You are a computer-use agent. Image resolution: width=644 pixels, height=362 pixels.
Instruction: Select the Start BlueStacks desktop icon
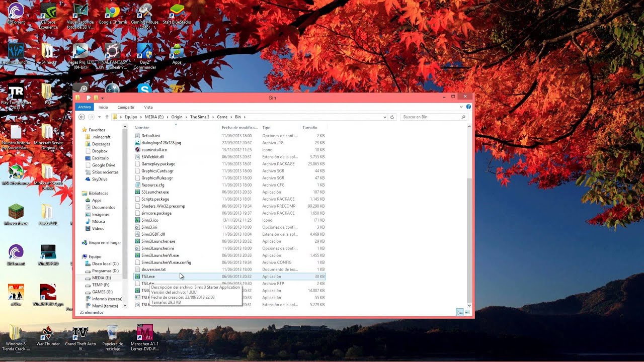click(x=177, y=15)
